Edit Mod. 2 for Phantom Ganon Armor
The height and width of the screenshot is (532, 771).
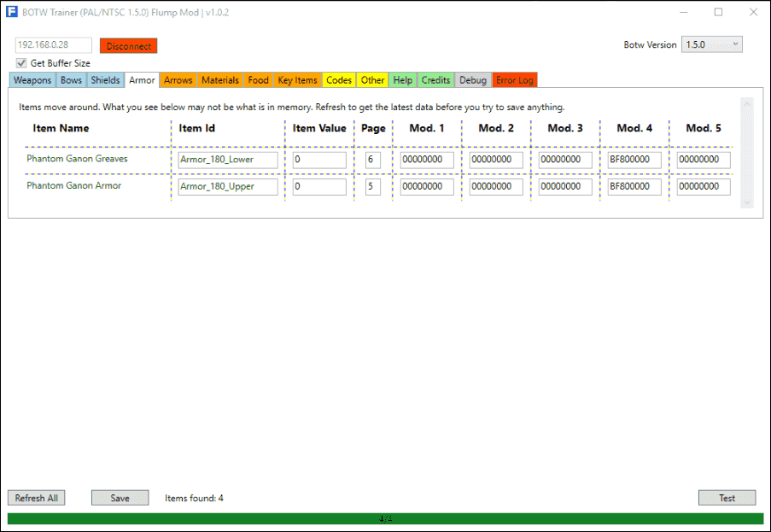pos(496,187)
